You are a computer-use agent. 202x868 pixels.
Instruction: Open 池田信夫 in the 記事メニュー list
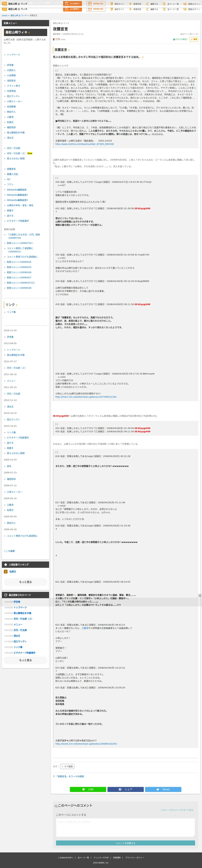point(11,81)
